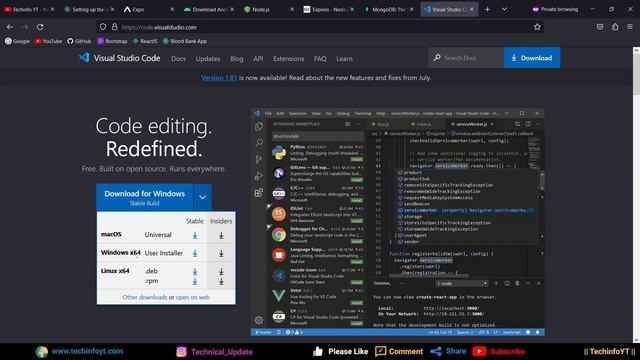Open the GitHub bookmark
The width and height of the screenshot is (640, 360).
(79, 41)
